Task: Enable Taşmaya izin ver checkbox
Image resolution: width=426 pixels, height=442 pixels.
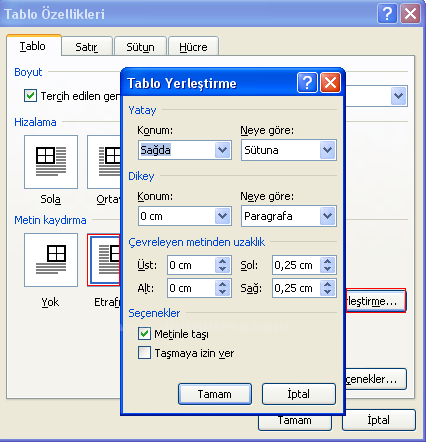Action: coord(144,353)
